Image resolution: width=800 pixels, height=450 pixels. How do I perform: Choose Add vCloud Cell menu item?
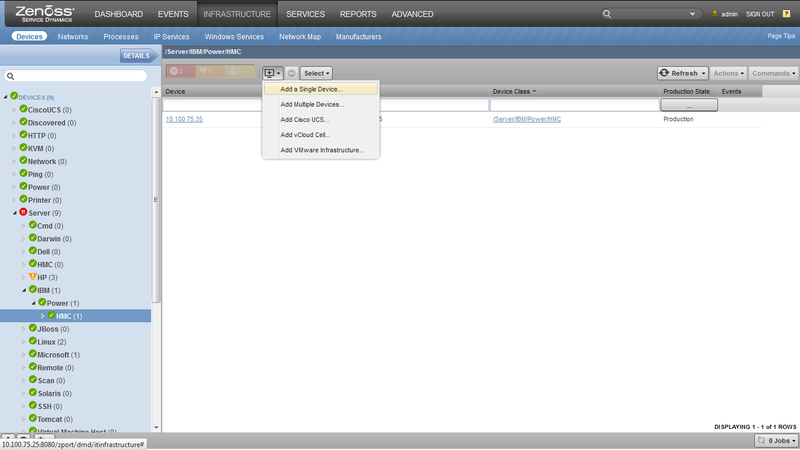321,135
